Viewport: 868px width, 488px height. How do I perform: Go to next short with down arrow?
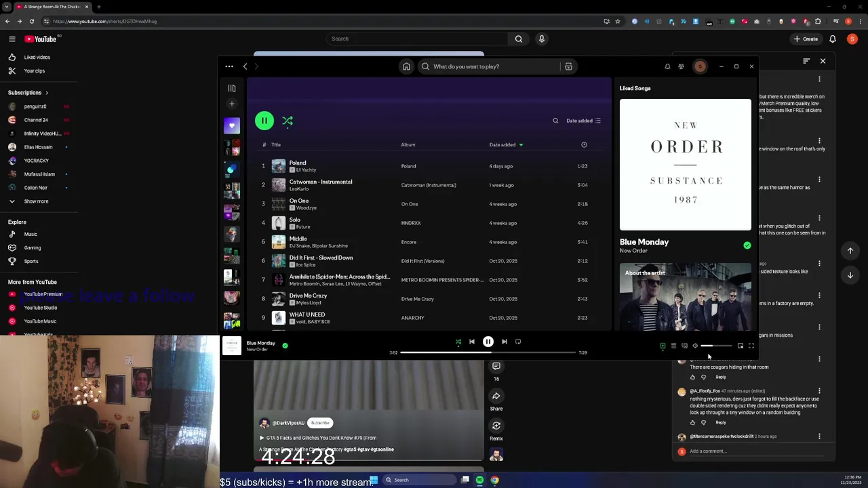[850, 275]
